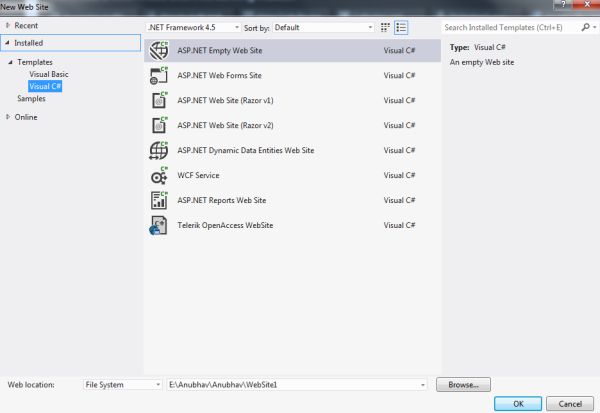Viewport: 600px width, 413px height.
Task: Choose Telerik OpenAccess WebSite template
Action: pyautogui.click(x=292, y=225)
